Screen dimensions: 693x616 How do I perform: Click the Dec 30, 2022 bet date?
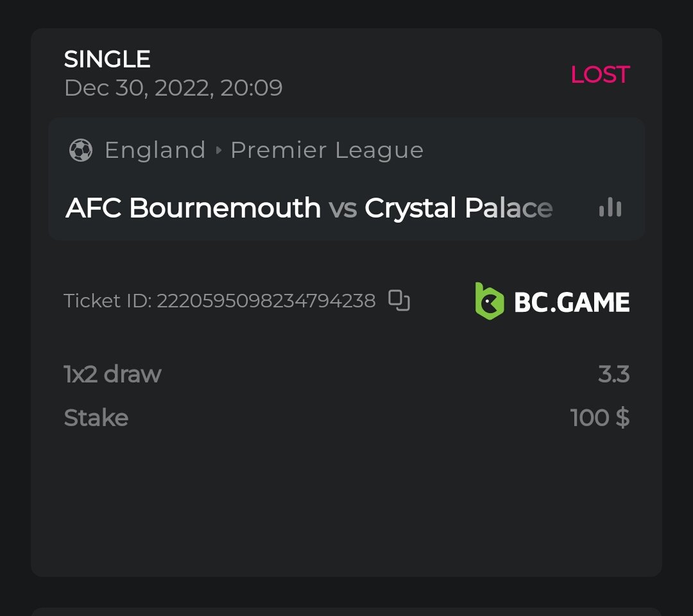[173, 88]
